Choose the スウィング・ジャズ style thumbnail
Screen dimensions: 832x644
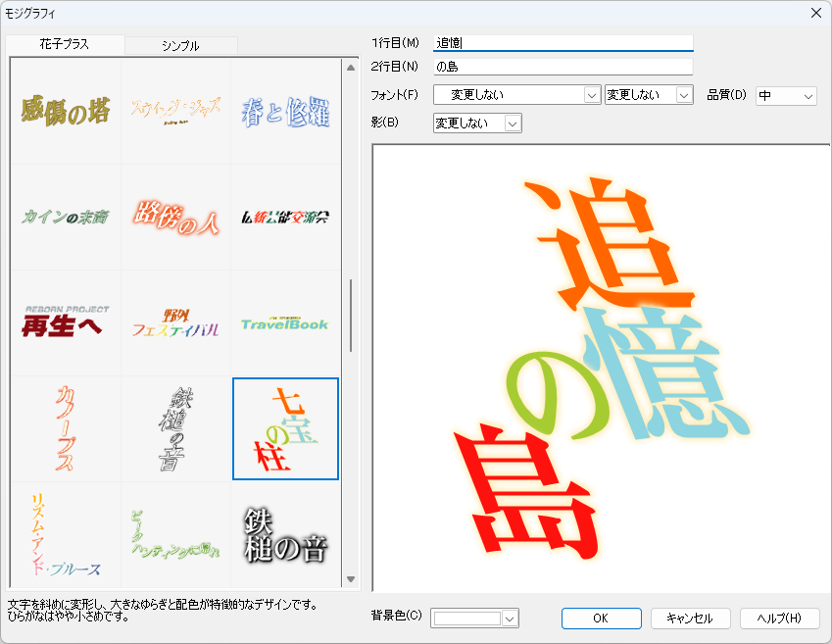176,112
